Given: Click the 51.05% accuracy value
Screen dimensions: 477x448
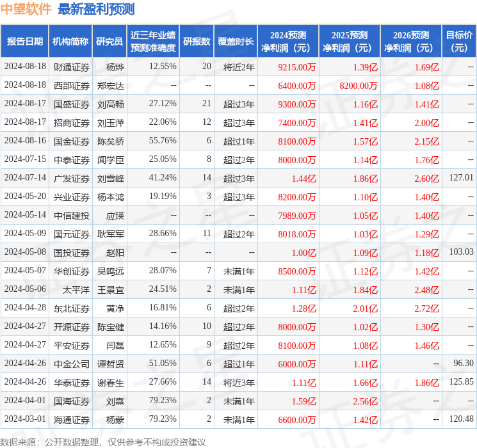Looking at the screenshot, I should (163, 363).
